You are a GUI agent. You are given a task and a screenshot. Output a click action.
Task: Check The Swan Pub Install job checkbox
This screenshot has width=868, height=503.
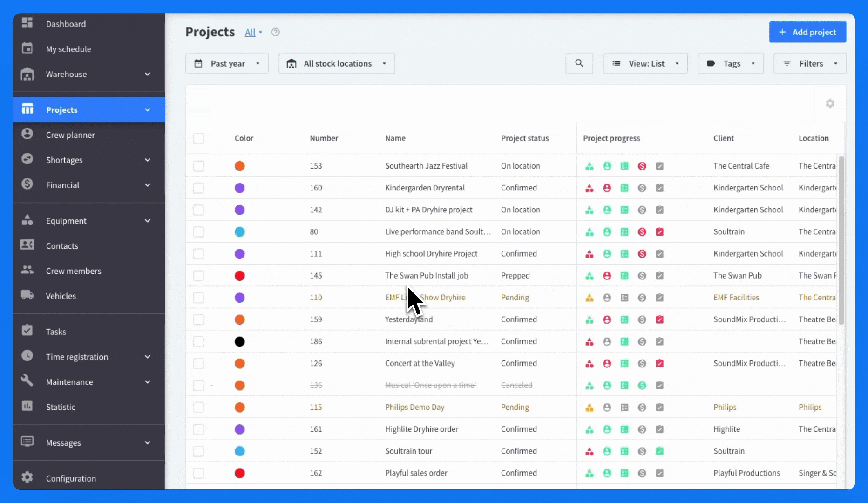pos(198,276)
